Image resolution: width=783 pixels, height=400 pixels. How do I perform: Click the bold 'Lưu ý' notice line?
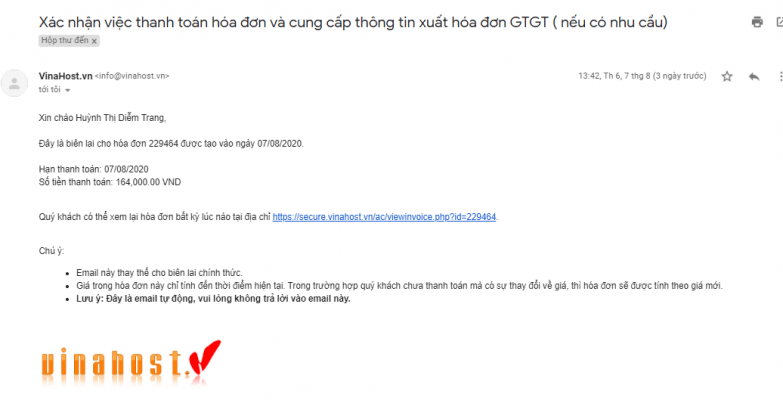click(213, 300)
